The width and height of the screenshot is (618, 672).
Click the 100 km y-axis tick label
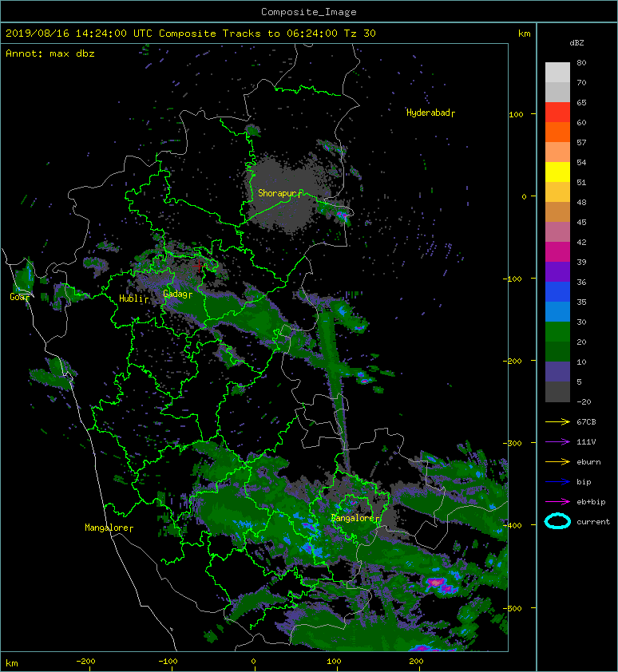[x=516, y=114]
